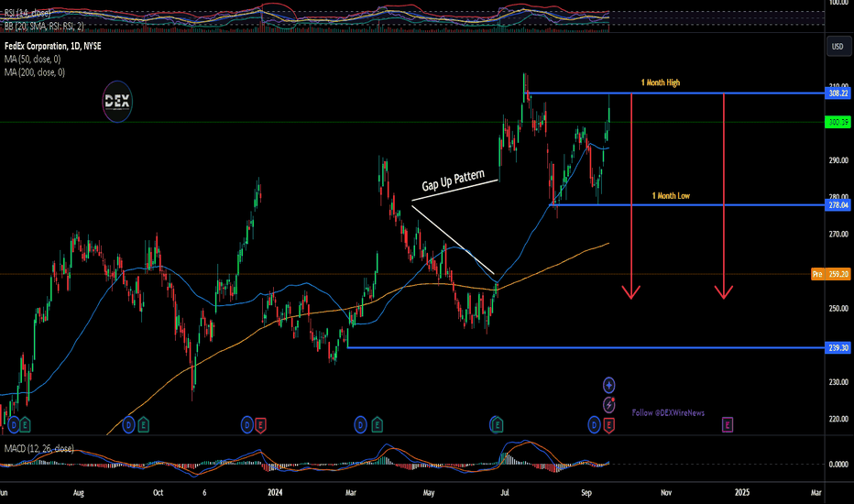Click the Nov label on the time axis

[666, 493]
